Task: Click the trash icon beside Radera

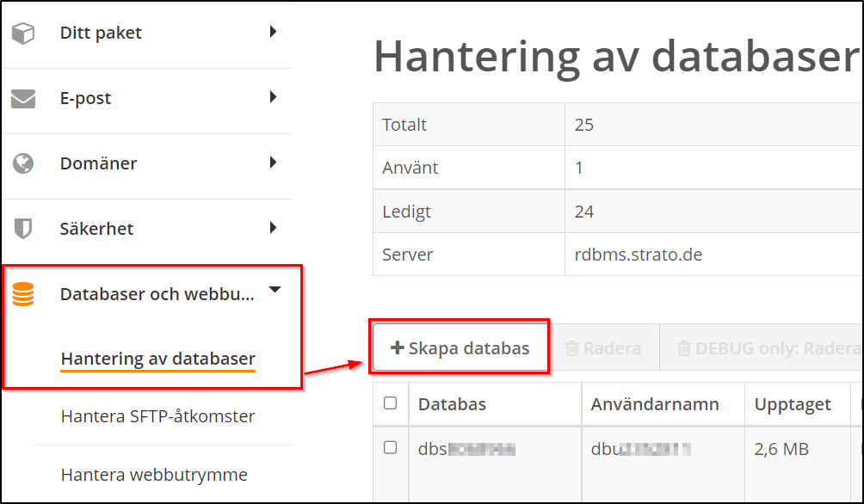Action: (x=571, y=348)
